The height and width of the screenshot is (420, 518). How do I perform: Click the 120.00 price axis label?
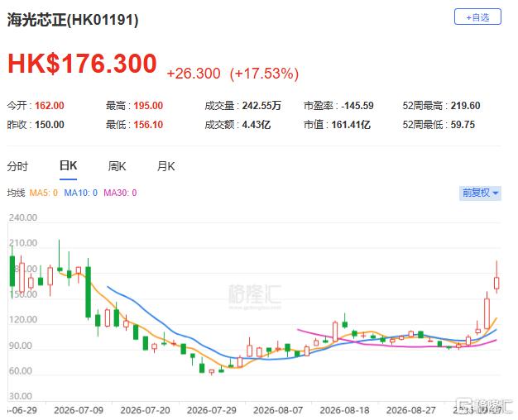(23, 320)
